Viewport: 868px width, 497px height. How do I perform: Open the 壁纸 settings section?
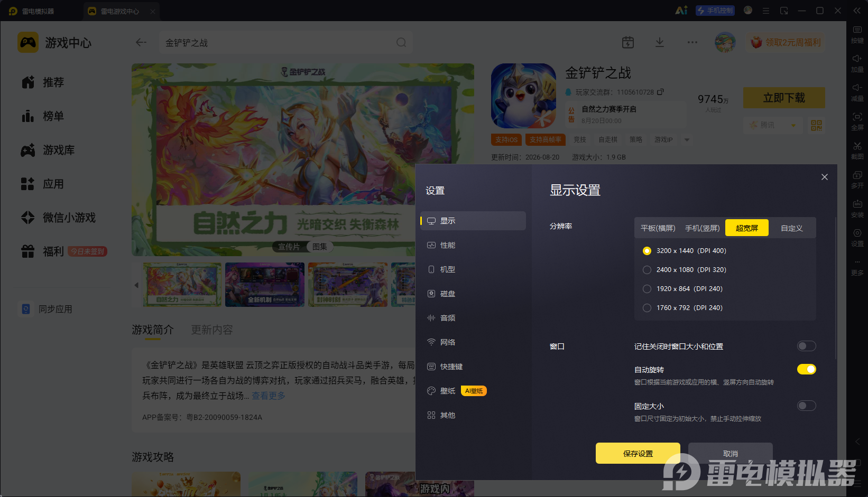pos(473,391)
